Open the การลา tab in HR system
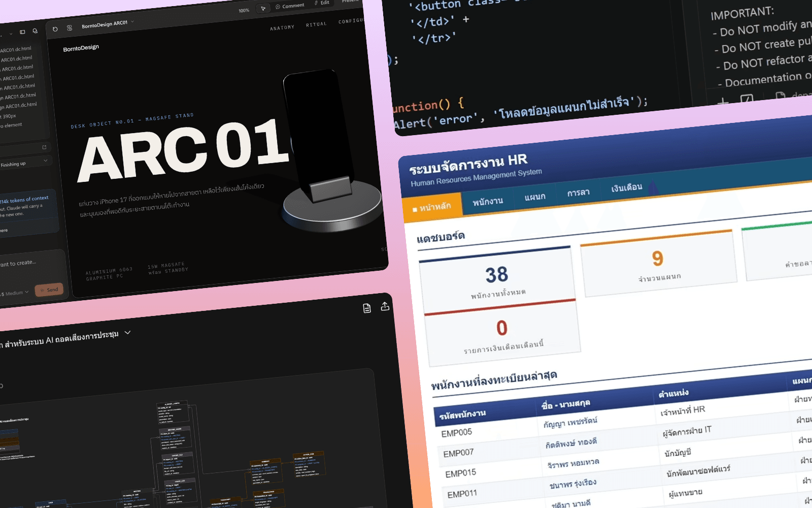This screenshot has height=508, width=812. coord(579,193)
